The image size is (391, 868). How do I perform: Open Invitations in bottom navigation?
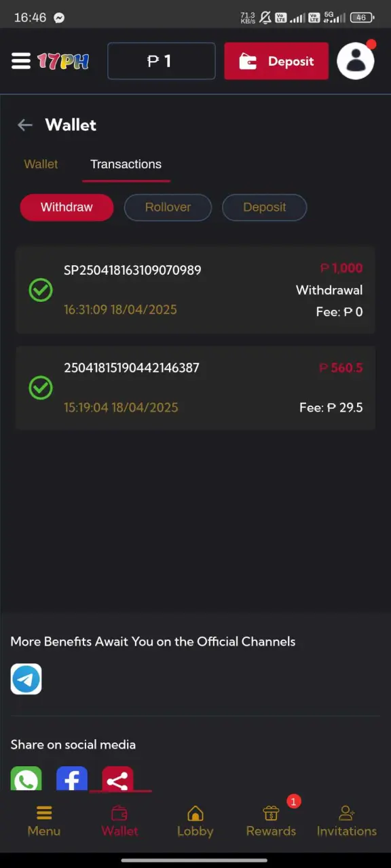347,821
